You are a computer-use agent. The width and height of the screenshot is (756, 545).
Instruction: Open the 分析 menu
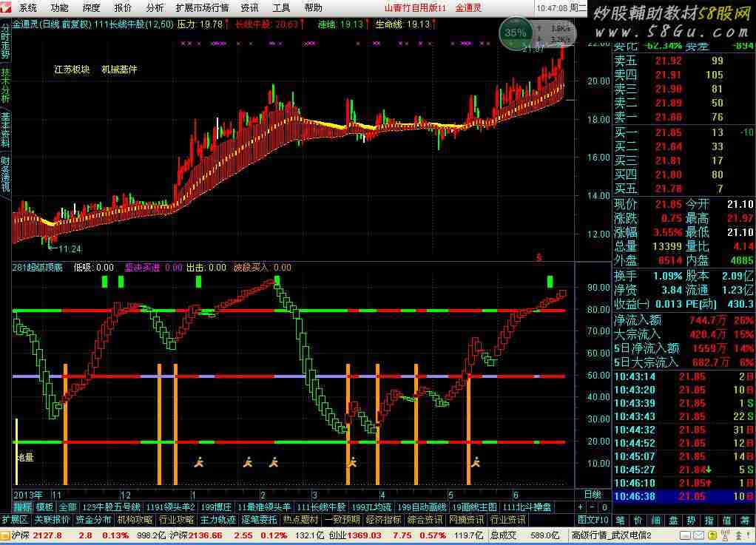tap(155, 7)
